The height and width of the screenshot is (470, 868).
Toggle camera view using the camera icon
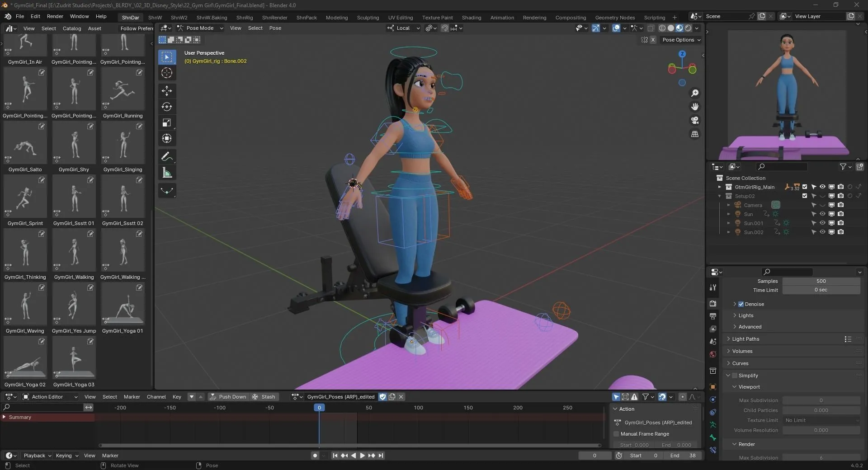pyautogui.click(x=695, y=121)
